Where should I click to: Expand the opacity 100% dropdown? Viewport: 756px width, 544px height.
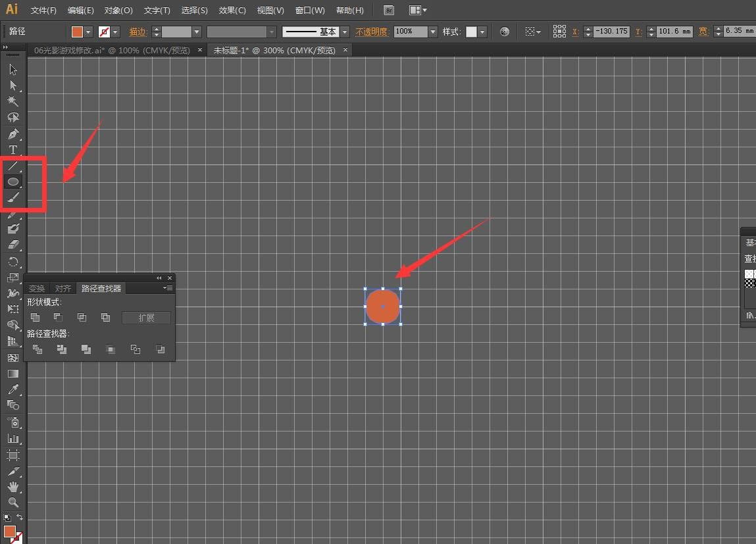(433, 32)
